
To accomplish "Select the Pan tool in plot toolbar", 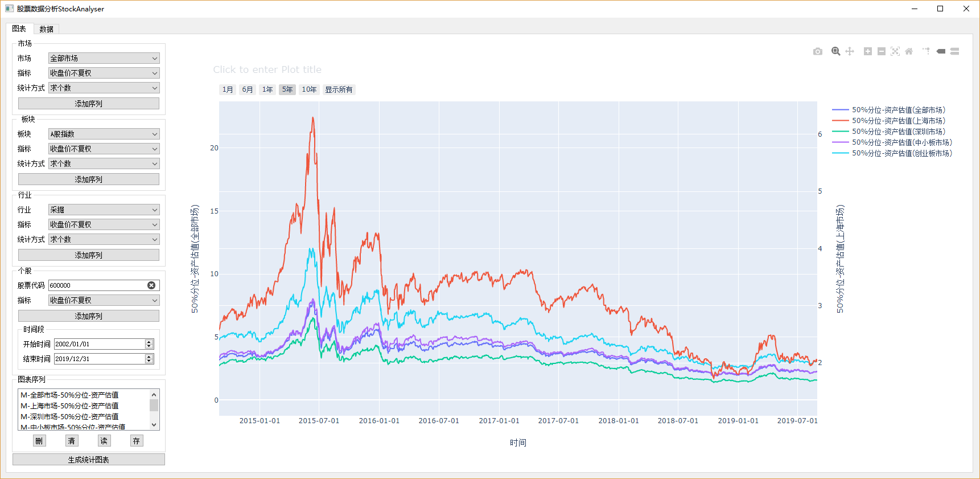I will click(850, 51).
